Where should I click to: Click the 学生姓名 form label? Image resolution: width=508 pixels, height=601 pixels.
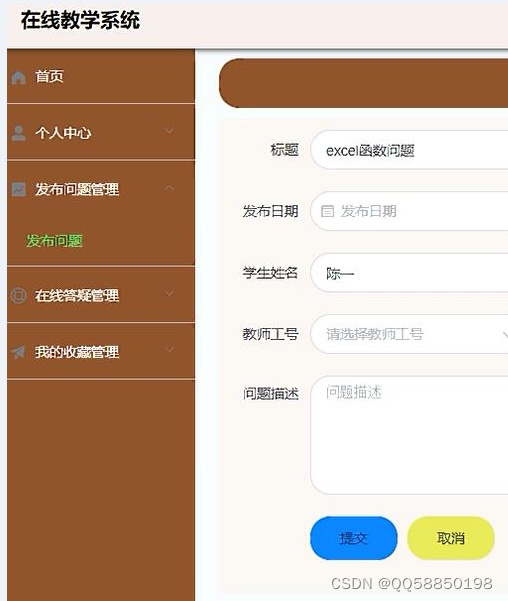point(270,273)
